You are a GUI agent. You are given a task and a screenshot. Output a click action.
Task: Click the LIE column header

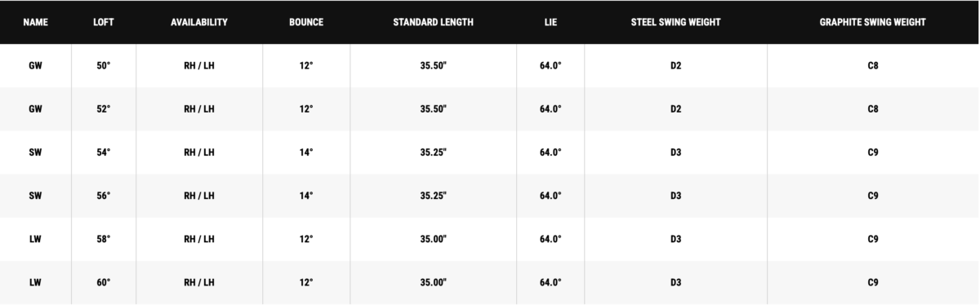click(x=550, y=22)
